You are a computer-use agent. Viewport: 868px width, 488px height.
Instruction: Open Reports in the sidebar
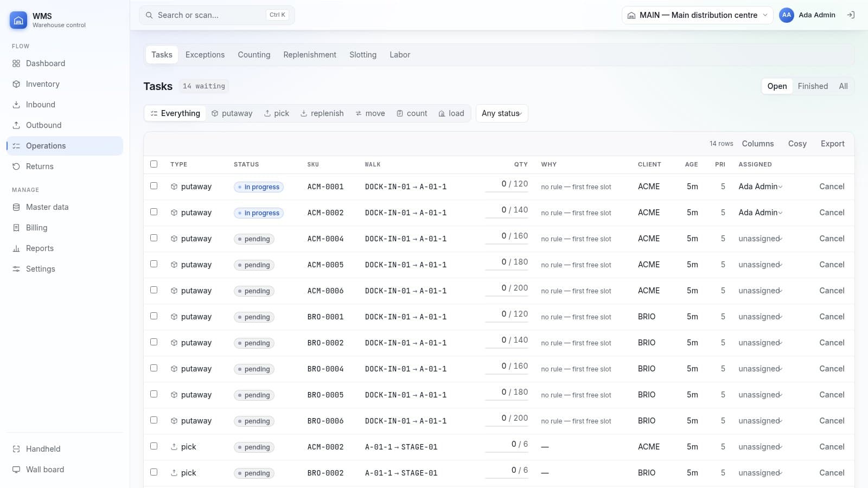(x=65, y=248)
